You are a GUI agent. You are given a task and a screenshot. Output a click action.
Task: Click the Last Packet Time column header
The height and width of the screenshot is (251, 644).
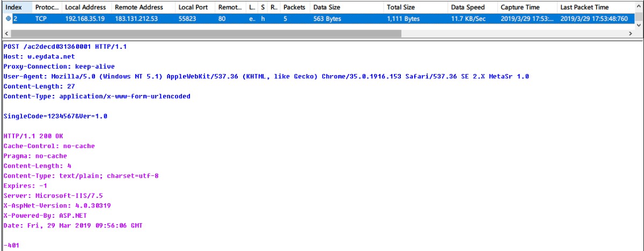596,8
